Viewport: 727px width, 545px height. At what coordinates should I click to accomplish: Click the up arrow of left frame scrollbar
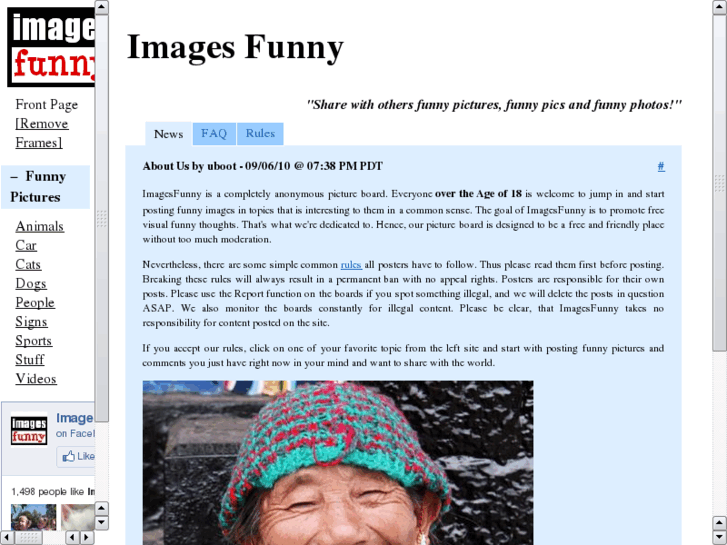point(102,7)
